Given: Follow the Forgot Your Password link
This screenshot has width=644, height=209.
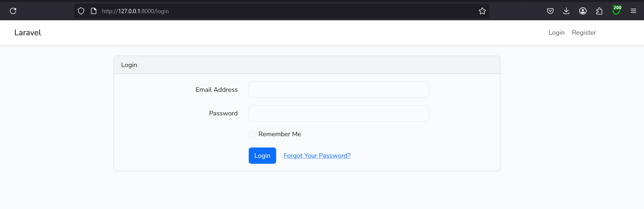Looking at the screenshot, I should pos(317,156).
